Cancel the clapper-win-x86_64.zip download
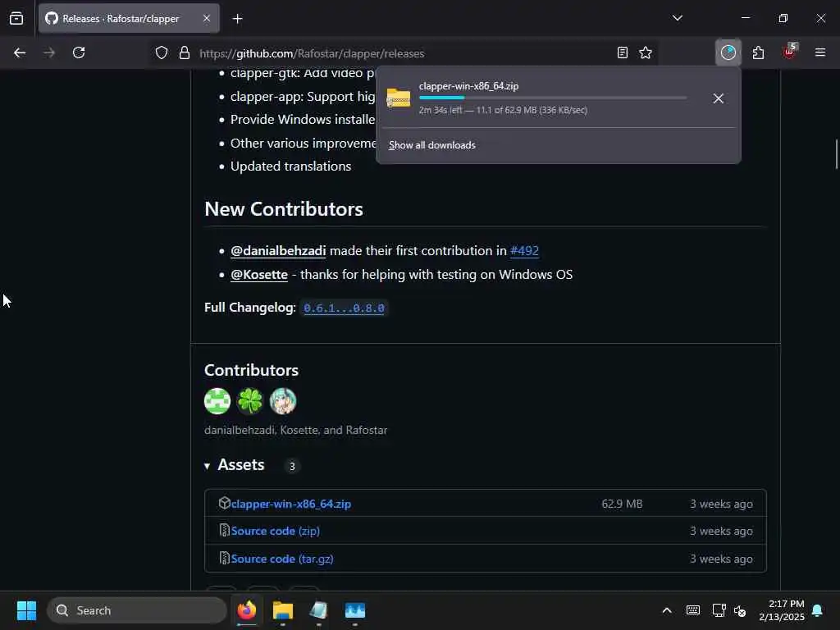The height and width of the screenshot is (630, 840). [x=719, y=98]
